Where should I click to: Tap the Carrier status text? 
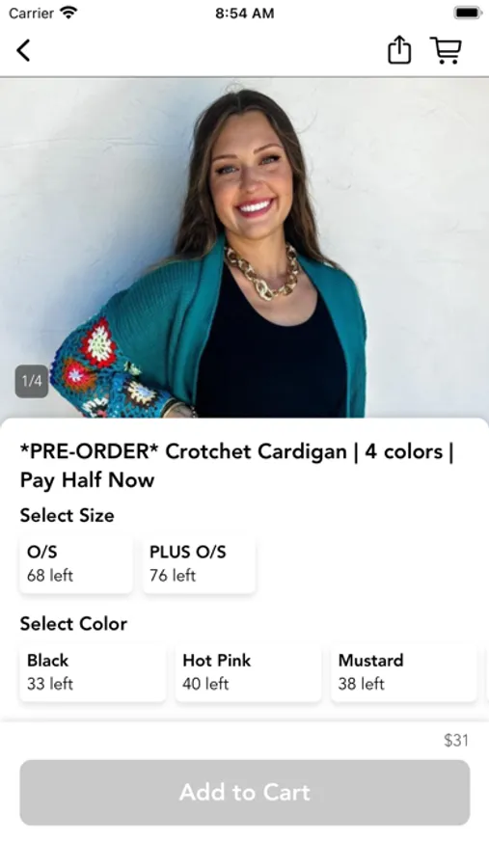32,13
